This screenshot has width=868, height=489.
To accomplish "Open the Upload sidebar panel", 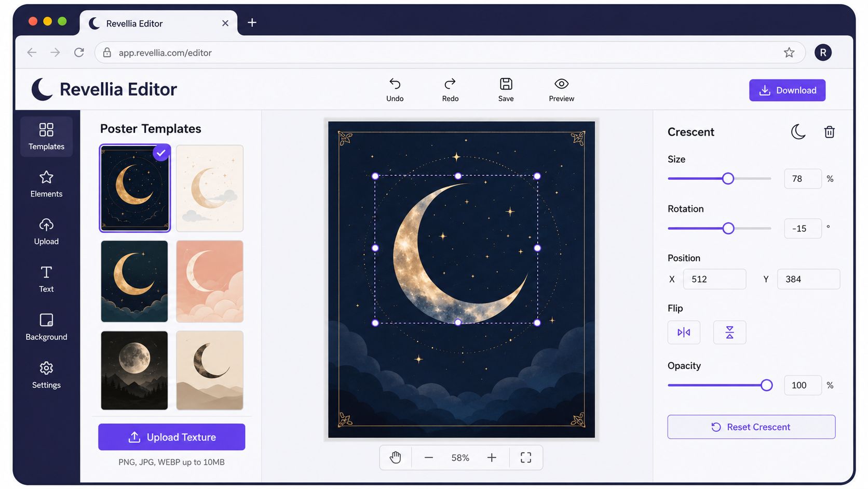I will point(46,232).
